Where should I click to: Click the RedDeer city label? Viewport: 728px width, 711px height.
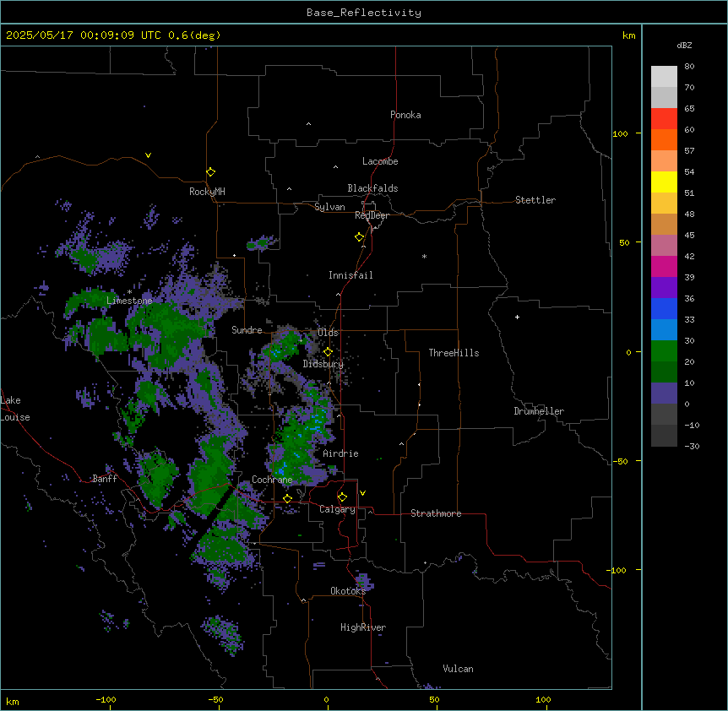pos(372,215)
